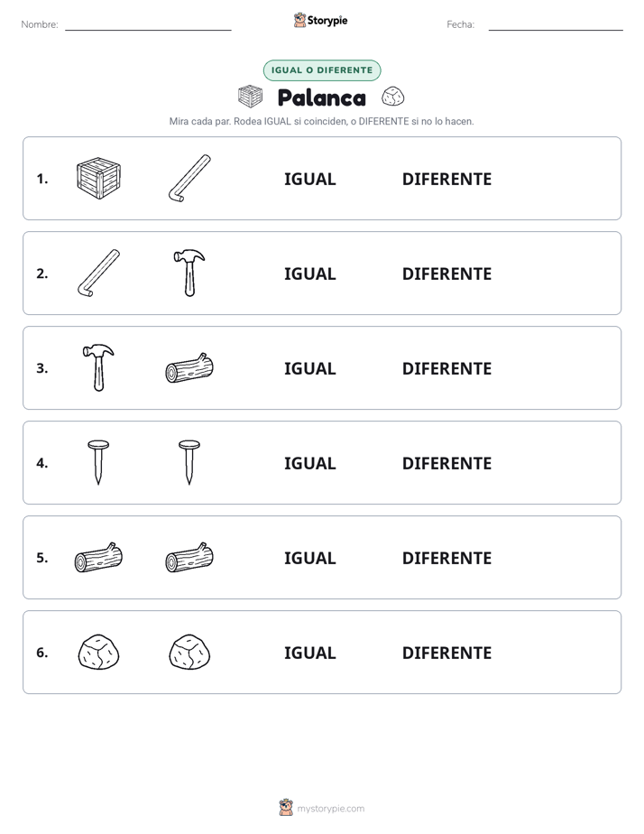644x834 pixels.
Task: Click the crowbar picture in row 1
Action: (189, 178)
